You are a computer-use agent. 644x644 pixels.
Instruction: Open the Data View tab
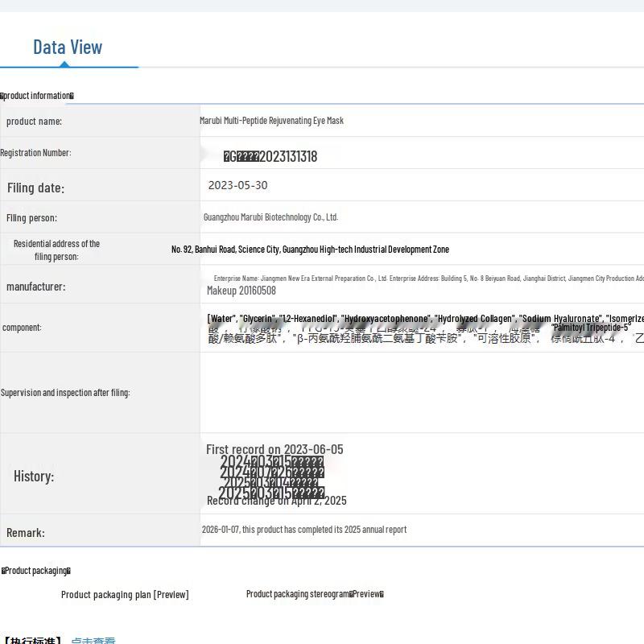[x=68, y=47]
